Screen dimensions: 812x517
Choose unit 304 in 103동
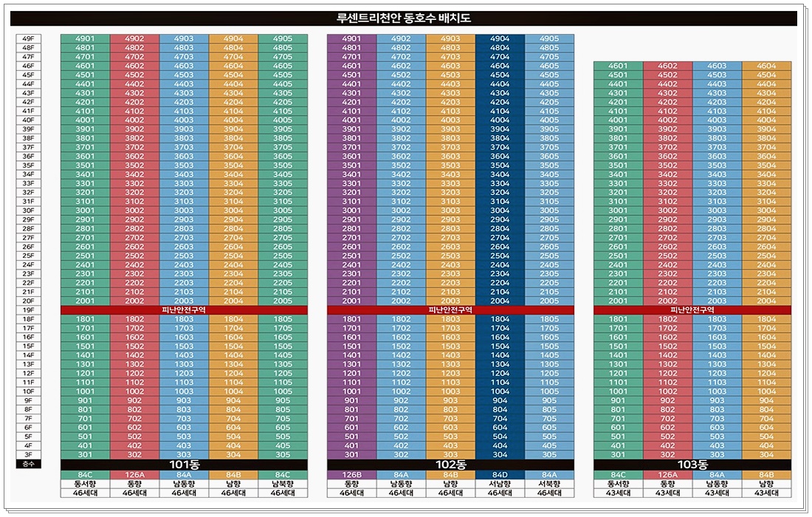point(766,454)
